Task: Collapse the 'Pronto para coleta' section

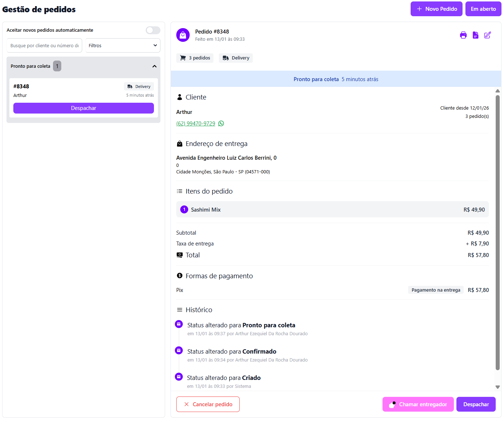Action: [154, 66]
